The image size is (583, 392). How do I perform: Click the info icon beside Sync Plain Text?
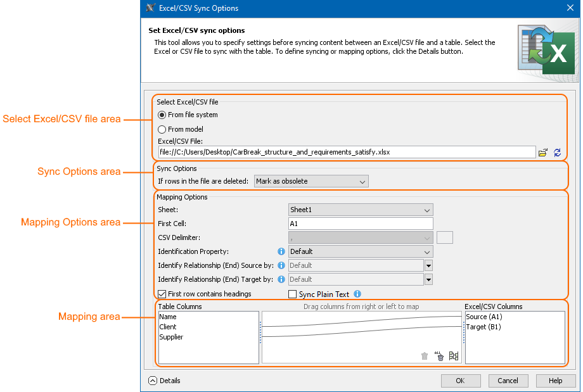(x=357, y=294)
